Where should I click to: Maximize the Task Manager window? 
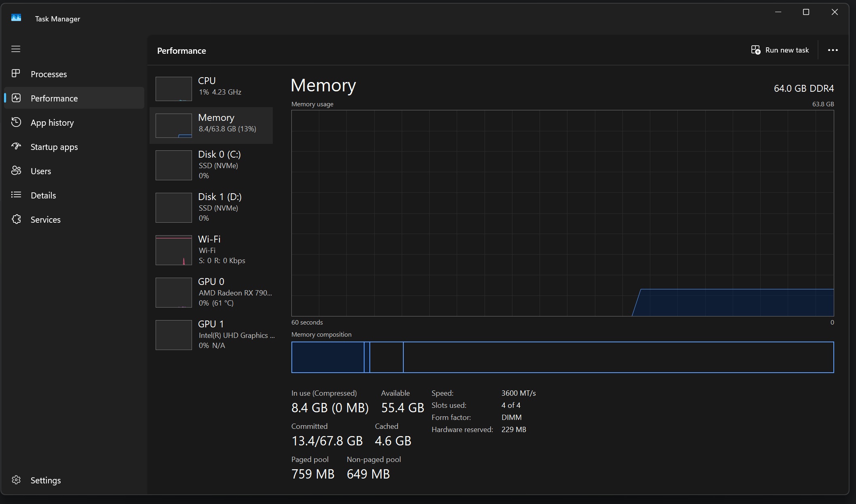tap(806, 12)
